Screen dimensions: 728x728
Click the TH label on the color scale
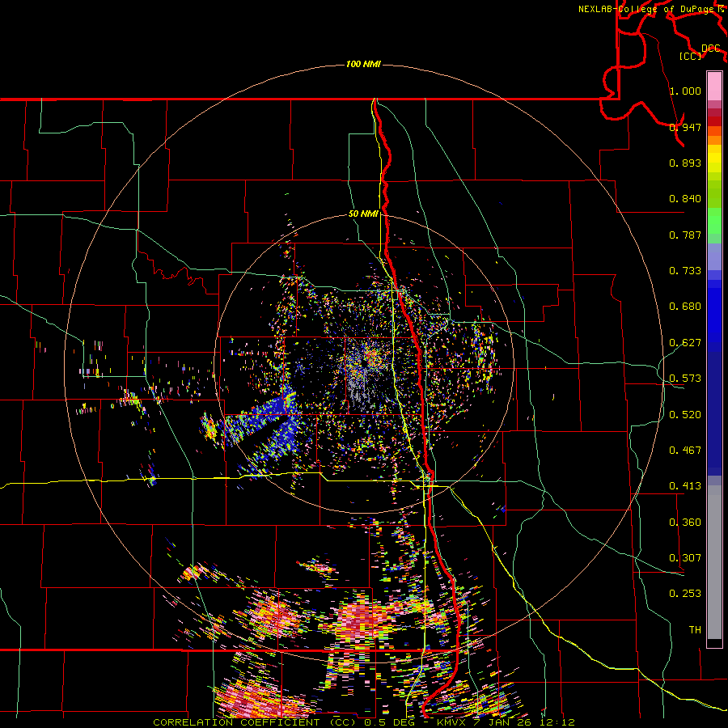695,630
